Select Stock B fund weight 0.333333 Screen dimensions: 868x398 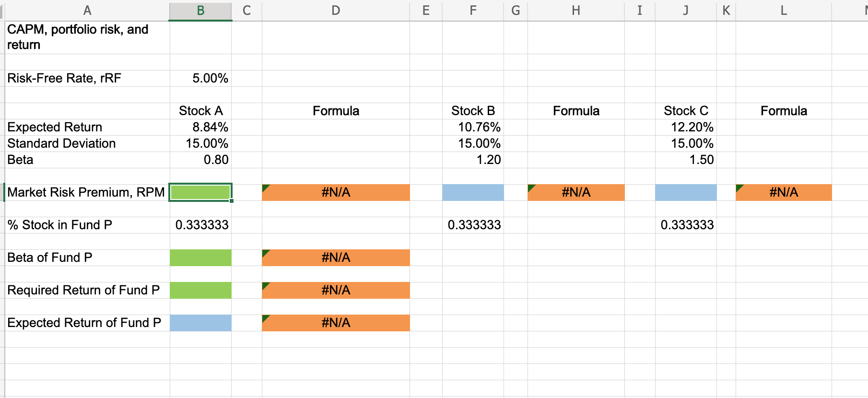tap(473, 225)
